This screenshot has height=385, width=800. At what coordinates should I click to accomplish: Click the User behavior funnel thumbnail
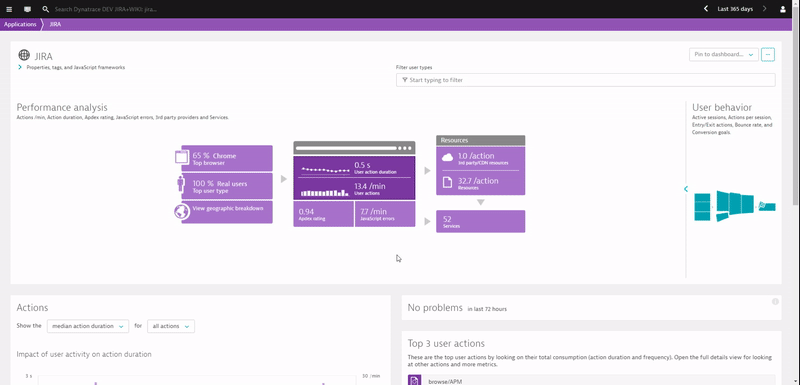click(x=735, y=206)
